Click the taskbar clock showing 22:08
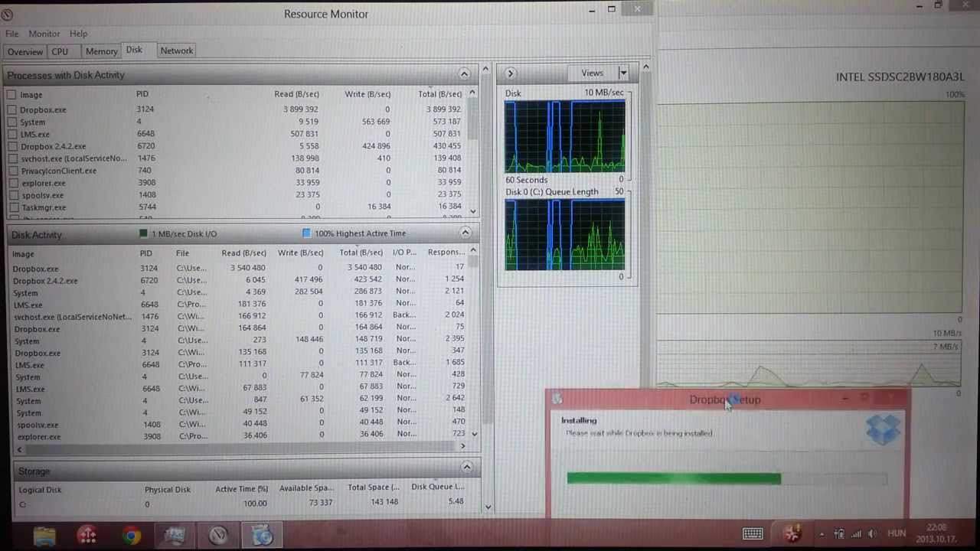The image size is (980, 551). pyautogui.click(x=936, y=533)
